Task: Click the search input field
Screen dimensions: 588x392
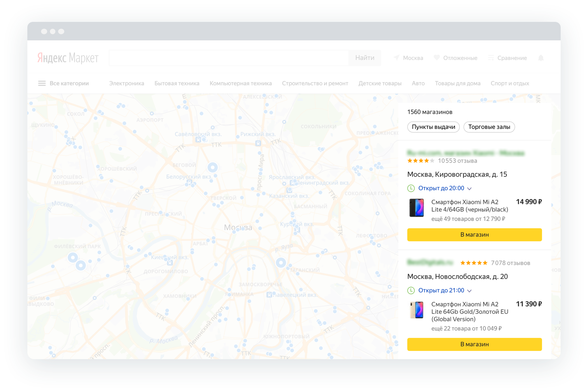Action: click(x=229, y=58)
